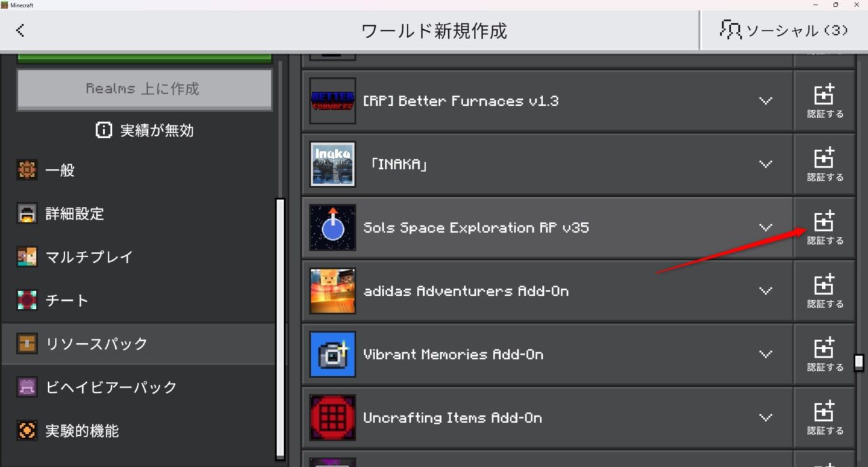Go back with the top-left arrow
This screenshot has height=467, width=868.
20,30
